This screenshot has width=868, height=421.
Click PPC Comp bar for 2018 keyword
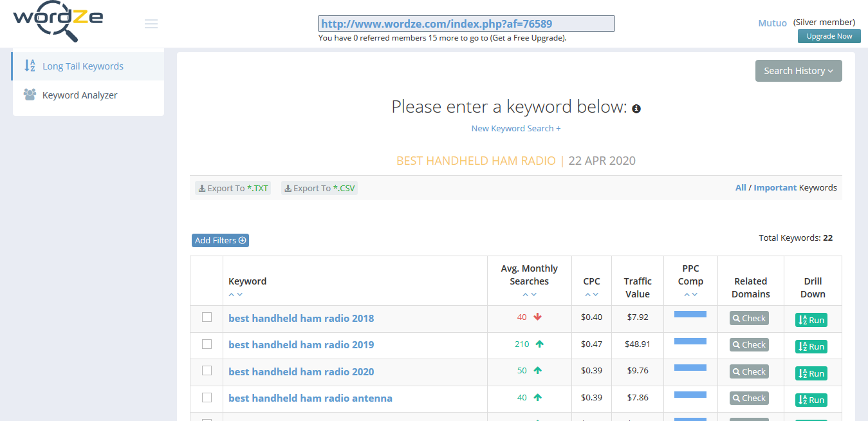690,314
